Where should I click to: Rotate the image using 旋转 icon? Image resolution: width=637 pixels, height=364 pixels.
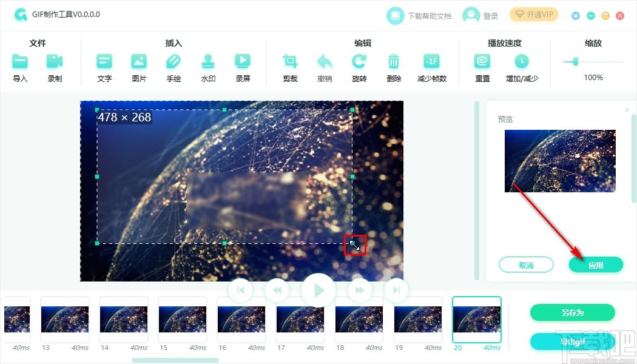click(x=359, y=61)
